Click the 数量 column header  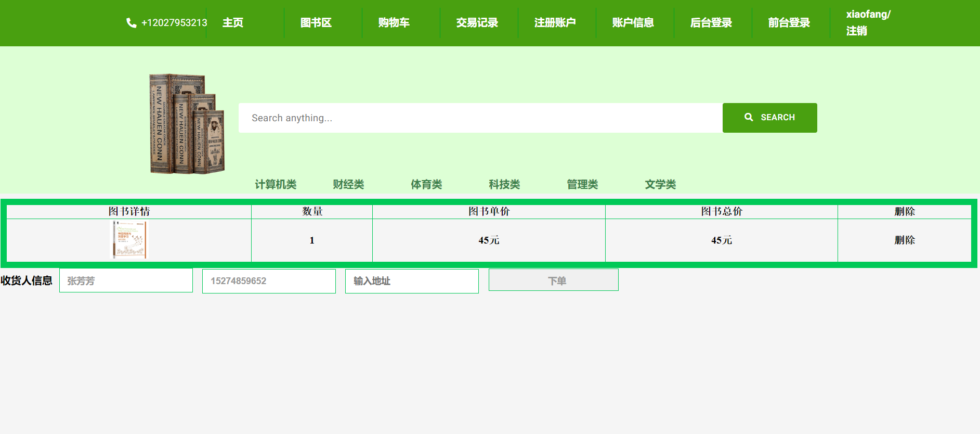[x=312, y=211]
